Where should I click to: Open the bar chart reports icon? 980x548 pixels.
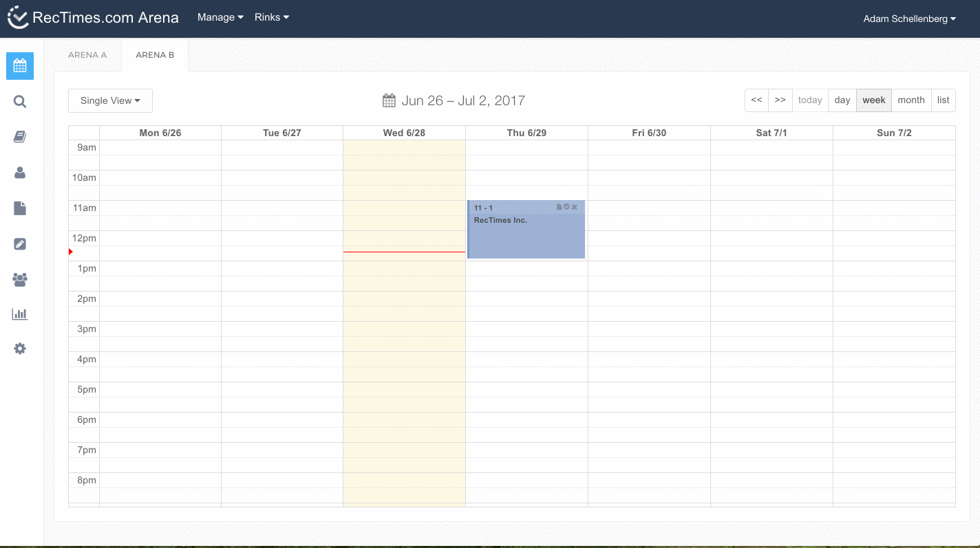[20, 314]
